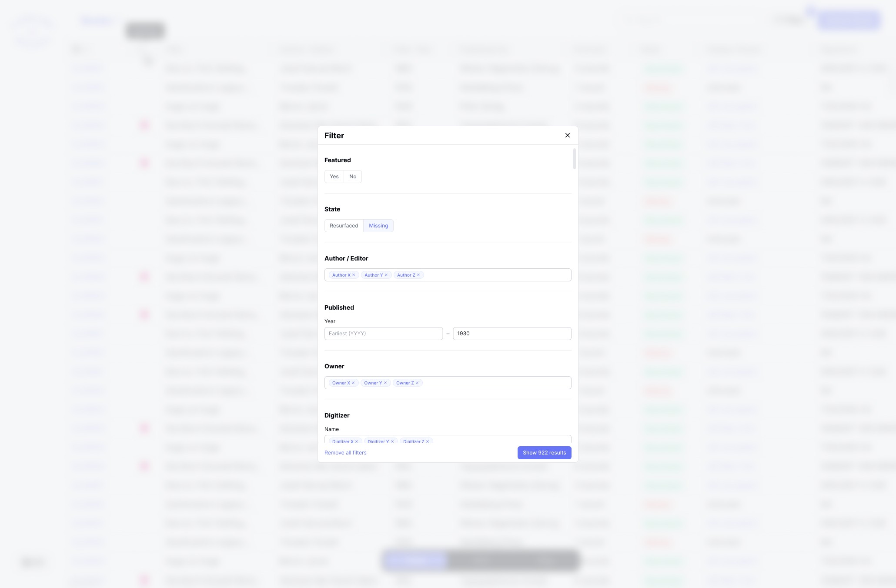Select Missing state filter
896x588 pixels.
[x=378, y=226]
